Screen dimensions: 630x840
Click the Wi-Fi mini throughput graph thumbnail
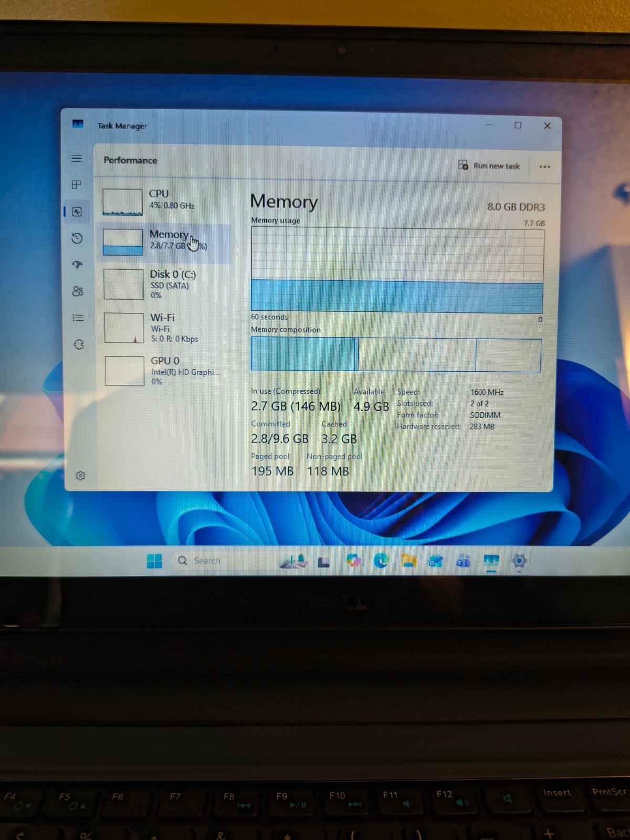point(124,328)
